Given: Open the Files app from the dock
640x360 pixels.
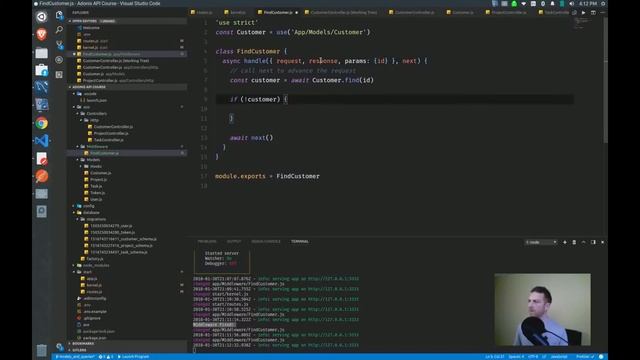Looking at the screenshot, I should [42, 53].
